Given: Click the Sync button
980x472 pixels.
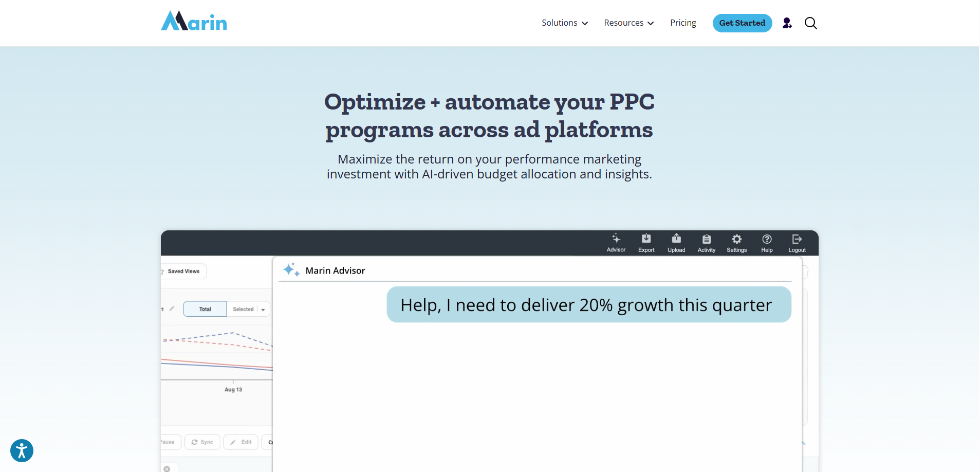Looking at the screenshot, I should pyautogui.click(x=202, y=442).
